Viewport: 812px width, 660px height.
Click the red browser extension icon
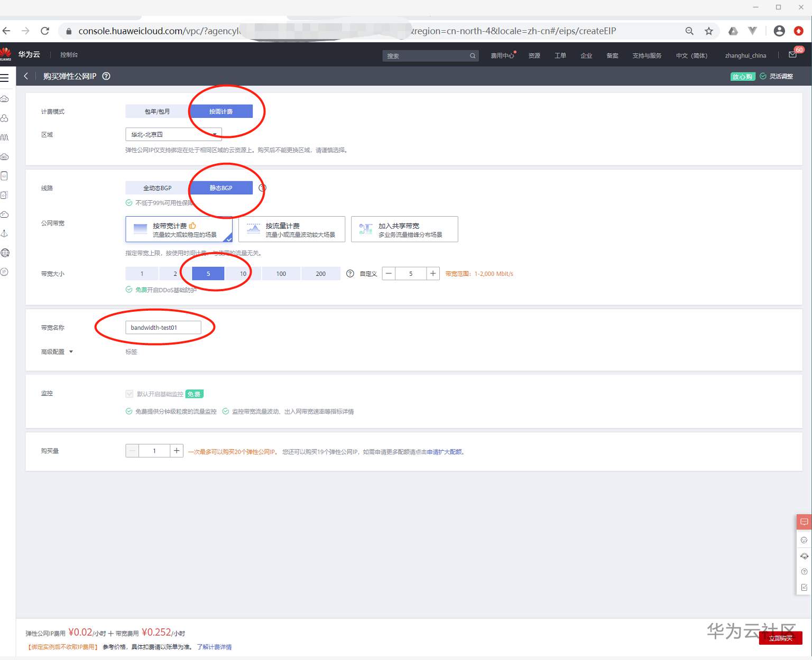point(799,31)
